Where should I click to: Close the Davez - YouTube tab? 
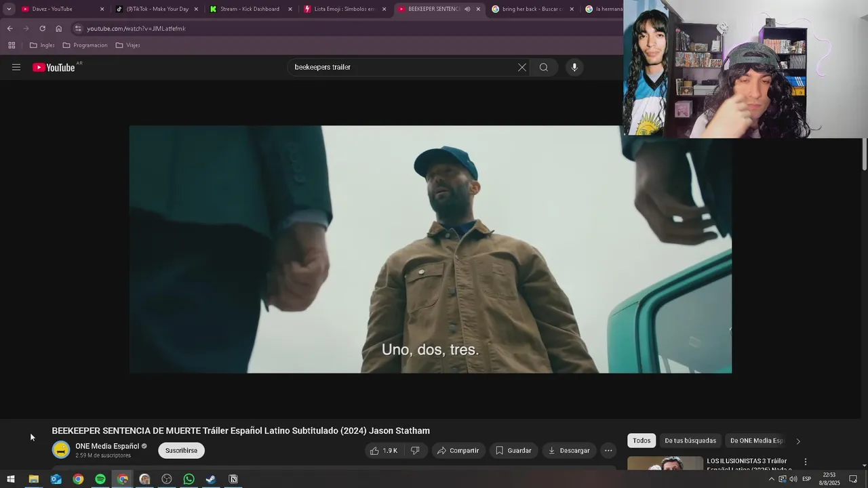pos(102,9)
